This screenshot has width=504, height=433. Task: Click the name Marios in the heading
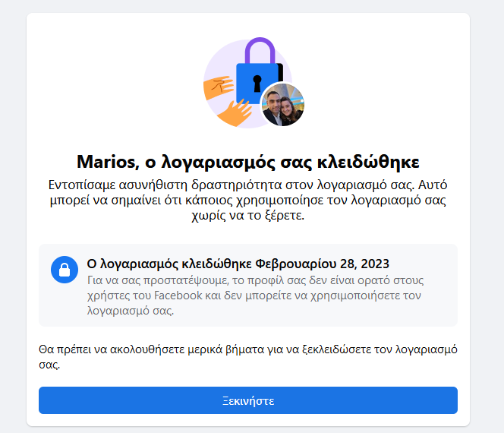coord(106,162)
